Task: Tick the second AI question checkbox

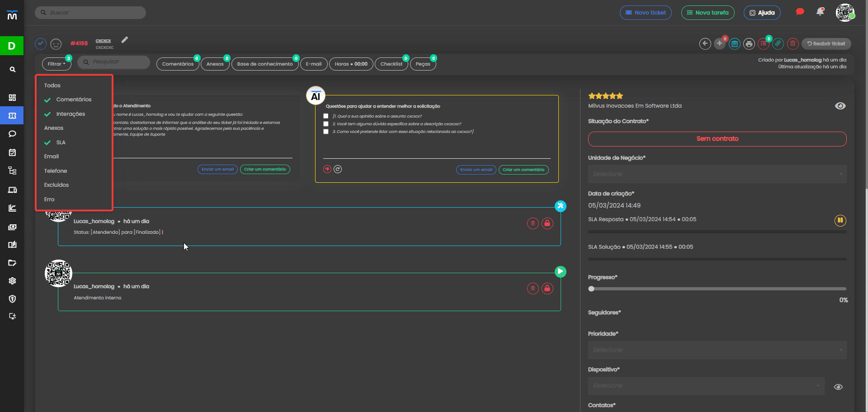Action: tap(326, 124)
